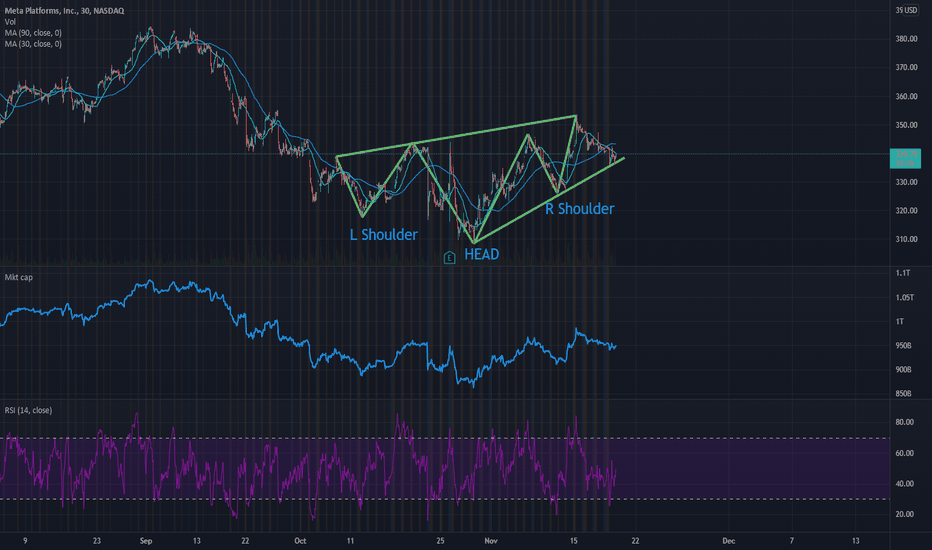Click the Oct label on time axis

(300, 540)
